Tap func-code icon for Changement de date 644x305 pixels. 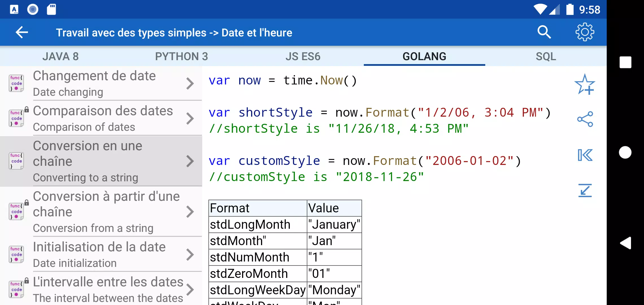click(x=16, y=83)
